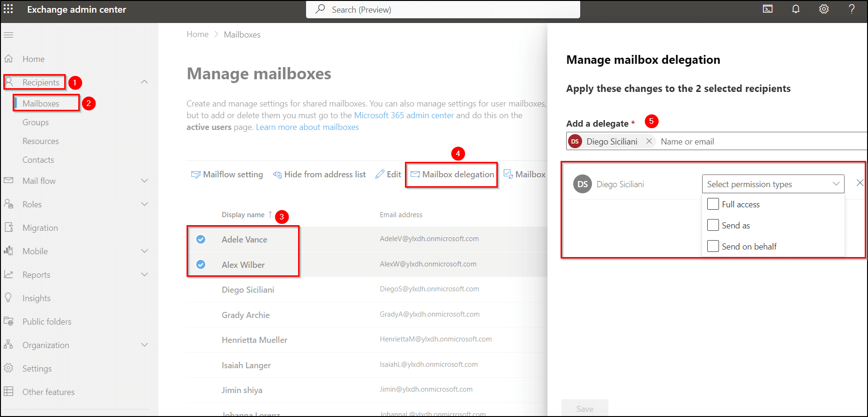Click the Mail flow envelope icon
The image size is (868, 417).
tap(8, 181)
